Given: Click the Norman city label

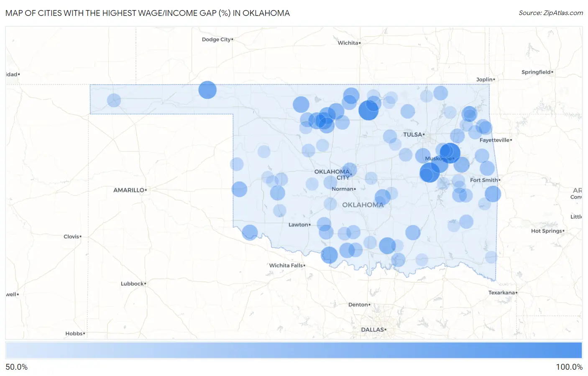Looking at the screenshot, I should click(x=343, y=189).
